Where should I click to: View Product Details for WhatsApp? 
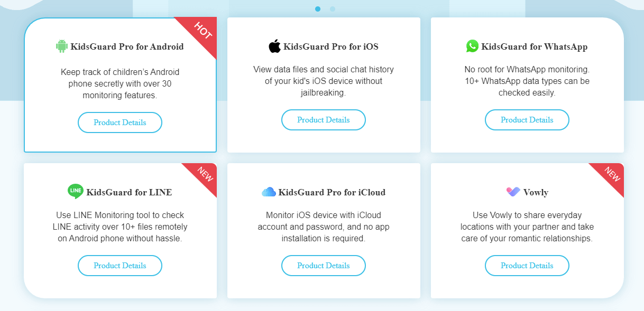[527, 120]
